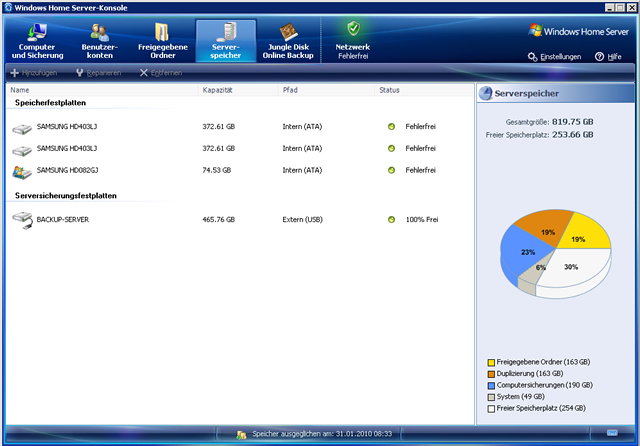Sort by the Name column header
Viewport: 640px width, 446px height.
tap(102, 90)
